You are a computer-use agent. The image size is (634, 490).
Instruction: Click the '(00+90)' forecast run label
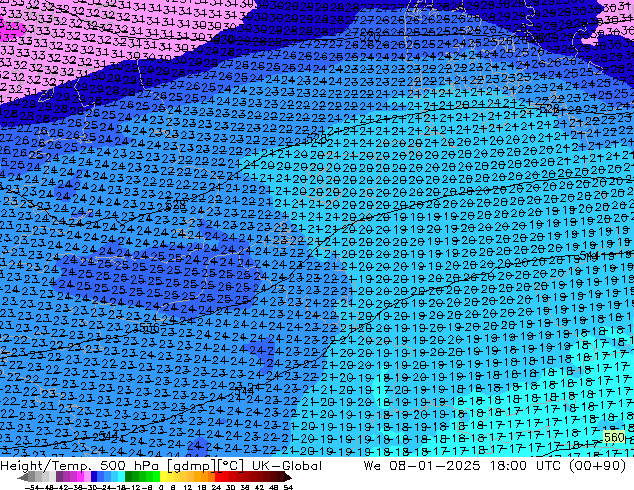(x=597, y=466)
